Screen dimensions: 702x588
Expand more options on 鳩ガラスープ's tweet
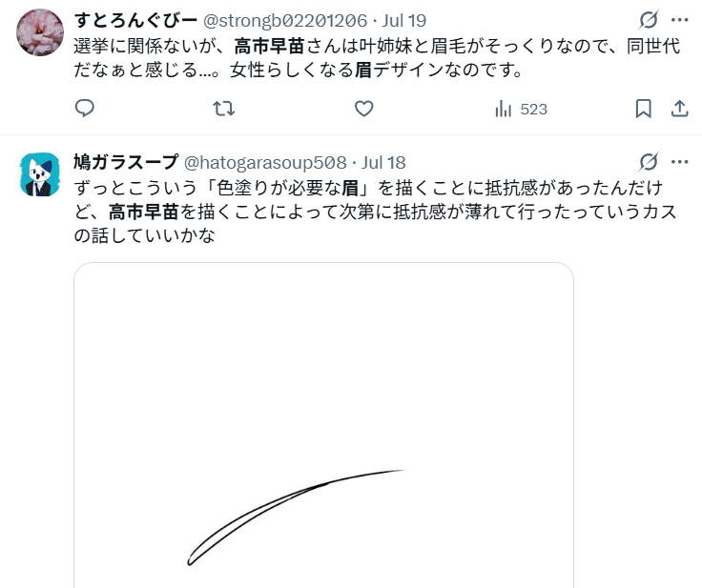[680, 161]
